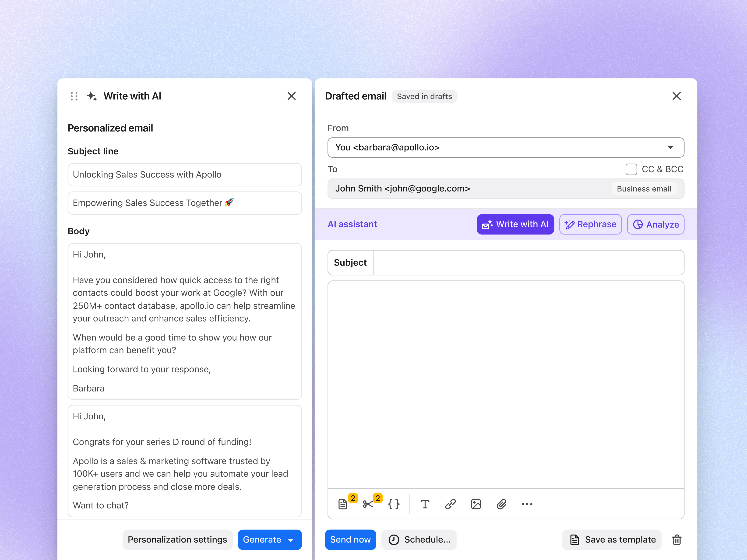Screen dimensions: 747x560
Task: Click the sparkle icon beside Write with AI title
Action: coord(92,96)
